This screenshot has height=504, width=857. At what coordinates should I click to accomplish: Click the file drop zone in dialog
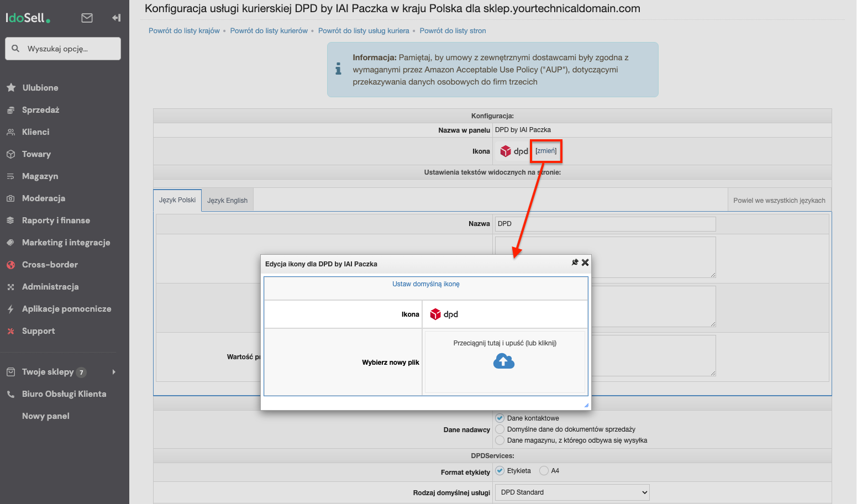504,361
